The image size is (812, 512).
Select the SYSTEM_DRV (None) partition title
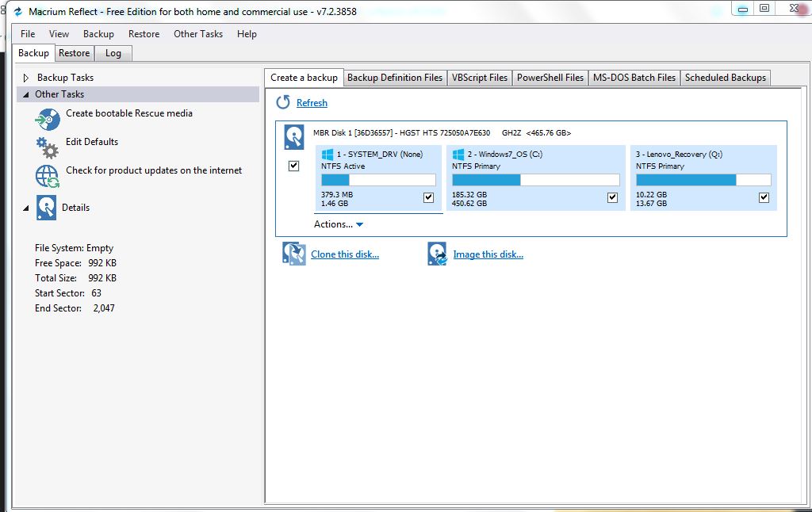tap(380, 155)
